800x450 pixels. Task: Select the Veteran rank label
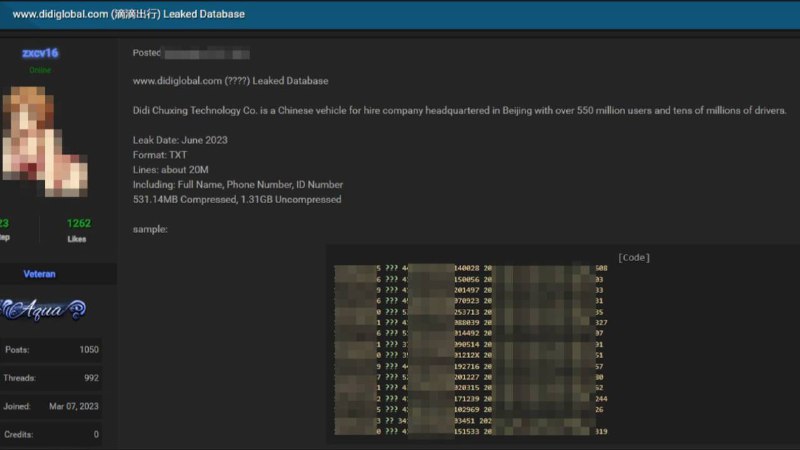pos(39,274)
